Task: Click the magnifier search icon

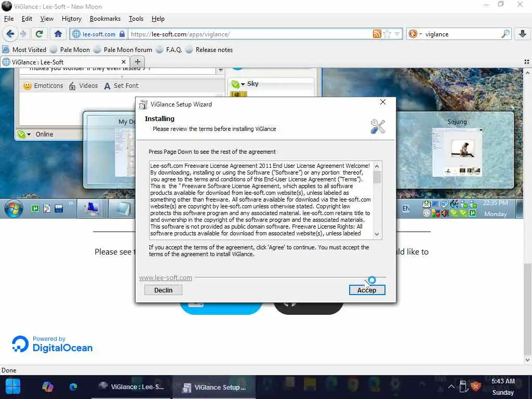Action: (x=505, y=34)
